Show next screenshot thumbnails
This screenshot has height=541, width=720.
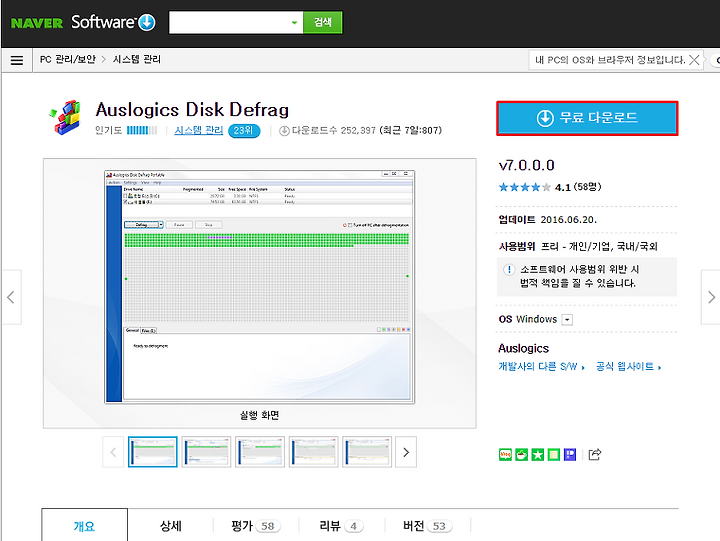coord(406,452)
